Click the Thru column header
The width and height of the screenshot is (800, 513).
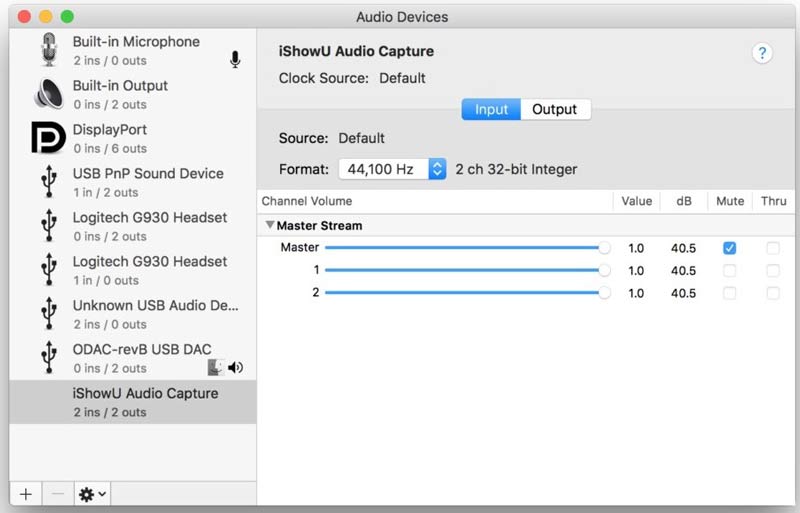773,201
